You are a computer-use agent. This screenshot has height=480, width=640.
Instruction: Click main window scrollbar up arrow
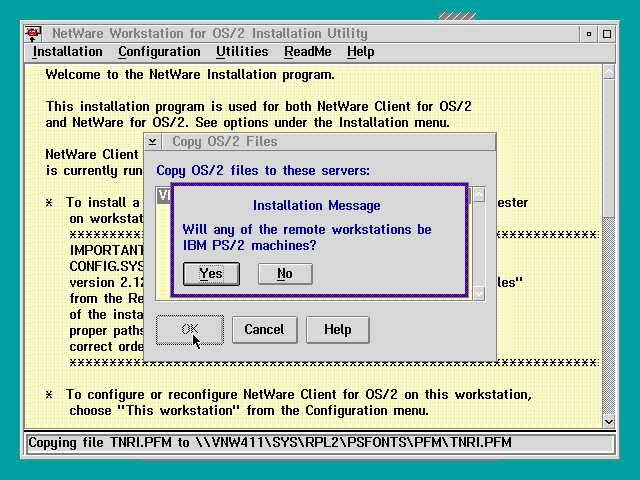pyautogui.click(x=609, y=72)
